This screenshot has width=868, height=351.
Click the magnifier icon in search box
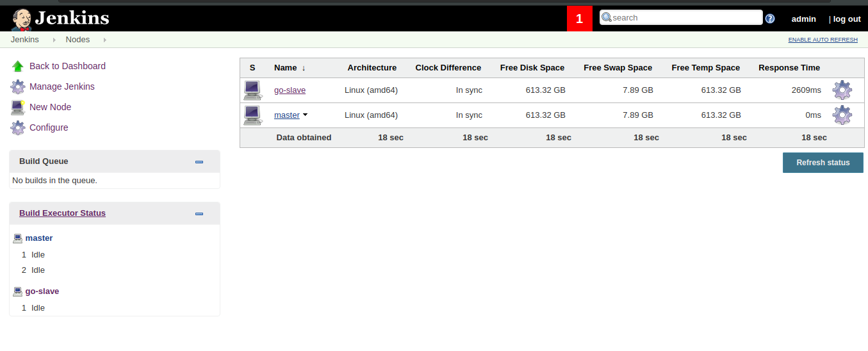[607, 17]
